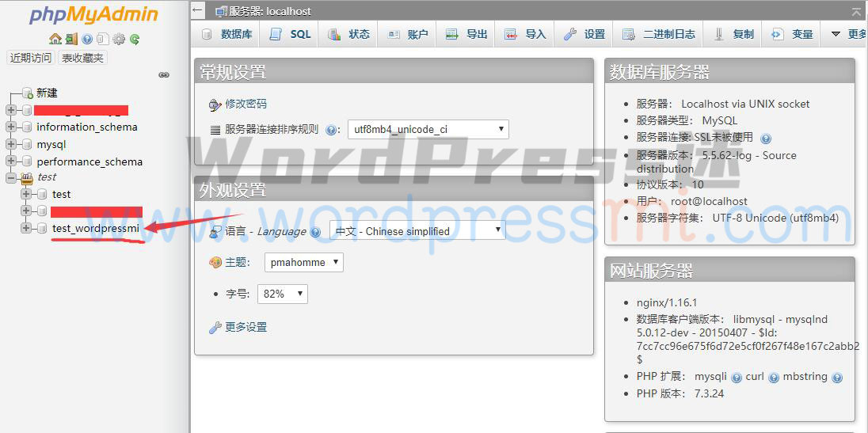Click database icon beside mysql
The image size is (868, 433).
(x=27, y=145)
